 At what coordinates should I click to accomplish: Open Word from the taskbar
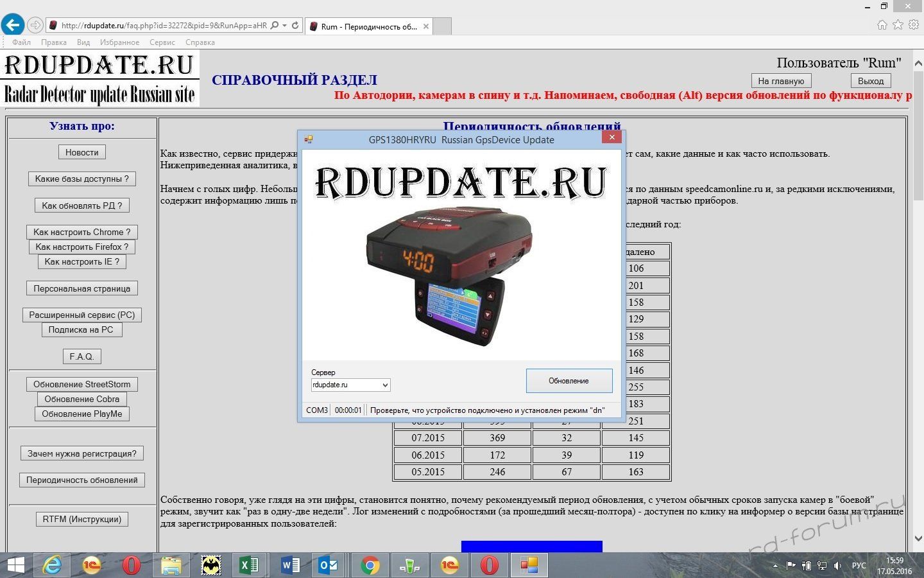pyautogui.click(x=290, y=565)
